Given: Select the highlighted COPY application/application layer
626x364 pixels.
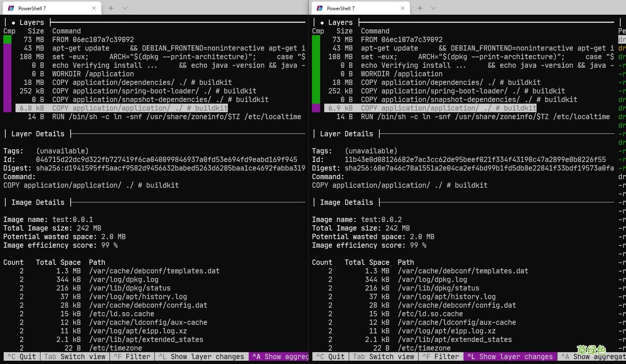Looking at the screenshot, I should (123, 108).
